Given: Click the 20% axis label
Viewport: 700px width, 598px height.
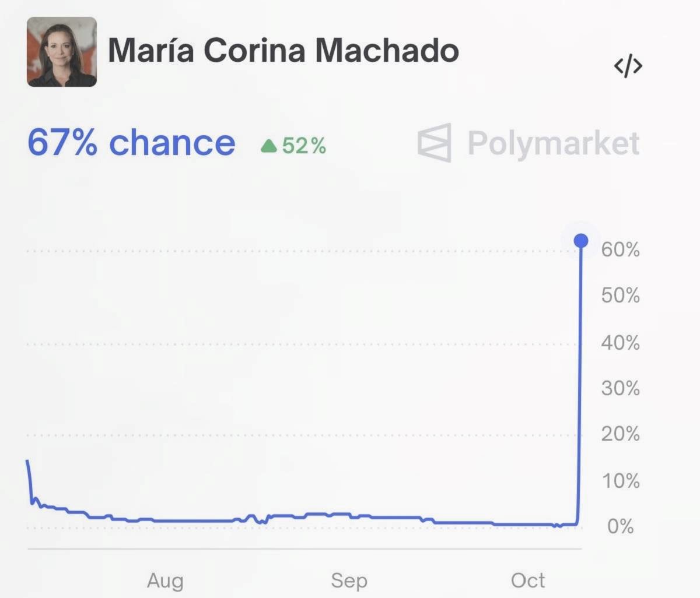Looking at the screenshot, I should [620, 434].
